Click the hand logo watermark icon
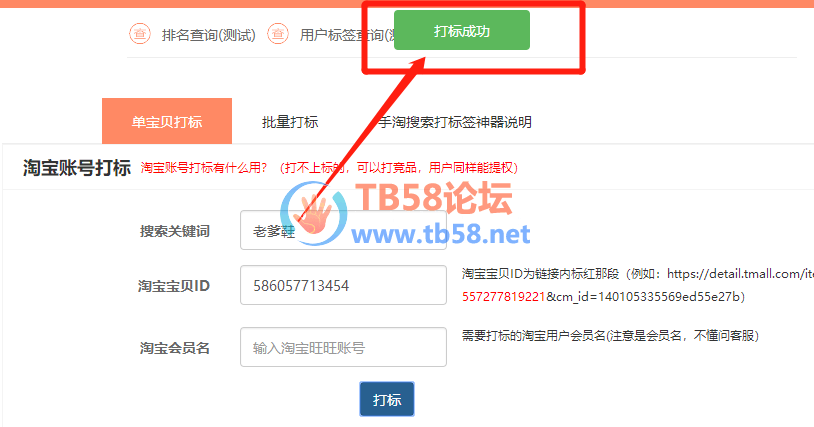Image resolution: width=814 pixels, height=427 pixels. click(x=314, y=213)
